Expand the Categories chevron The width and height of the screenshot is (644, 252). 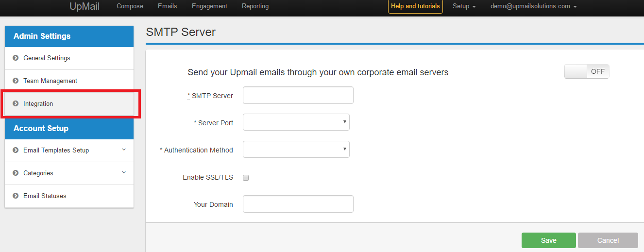[124, 172]
